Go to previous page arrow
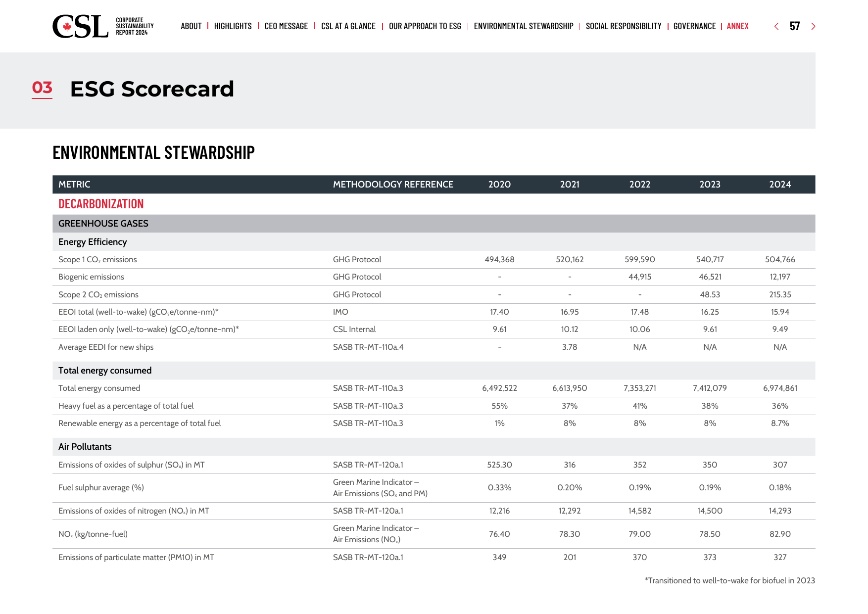Viewport: 868px width, 614px height. pos(776,26)
